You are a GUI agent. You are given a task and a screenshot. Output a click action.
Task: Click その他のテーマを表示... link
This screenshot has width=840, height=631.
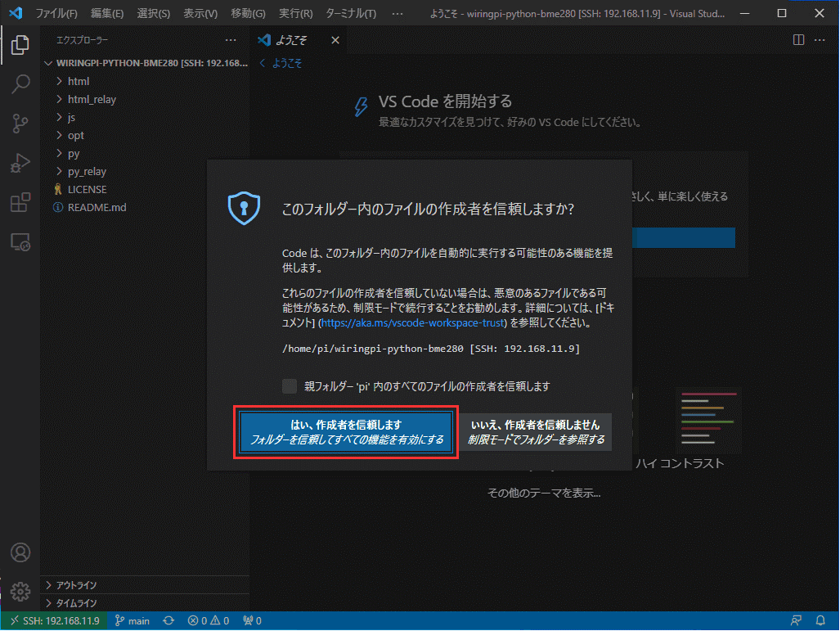pos(544,493)
